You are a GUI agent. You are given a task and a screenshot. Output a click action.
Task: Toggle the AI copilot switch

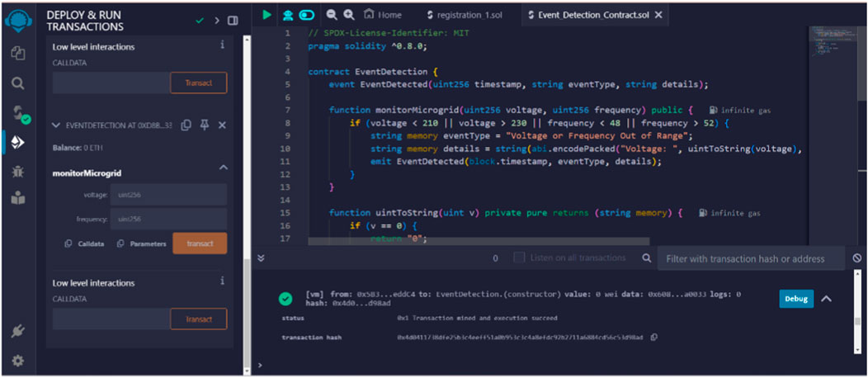[306, 15]
